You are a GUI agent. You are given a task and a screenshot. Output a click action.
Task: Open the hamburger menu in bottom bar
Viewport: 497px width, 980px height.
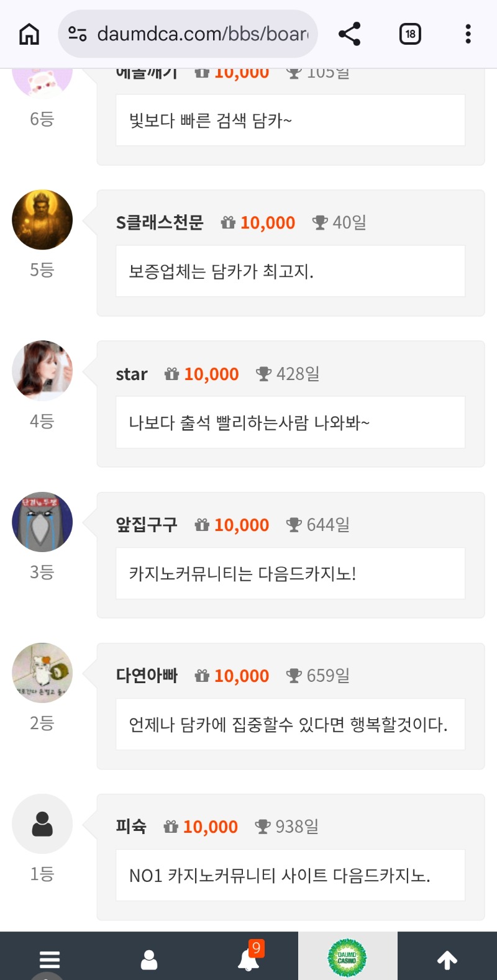click(x=50, y=960)
